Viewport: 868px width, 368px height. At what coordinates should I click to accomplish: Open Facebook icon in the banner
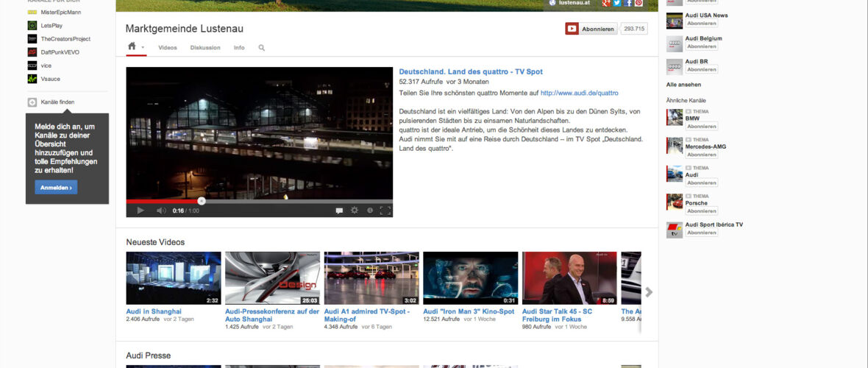(x=628, y=3)
